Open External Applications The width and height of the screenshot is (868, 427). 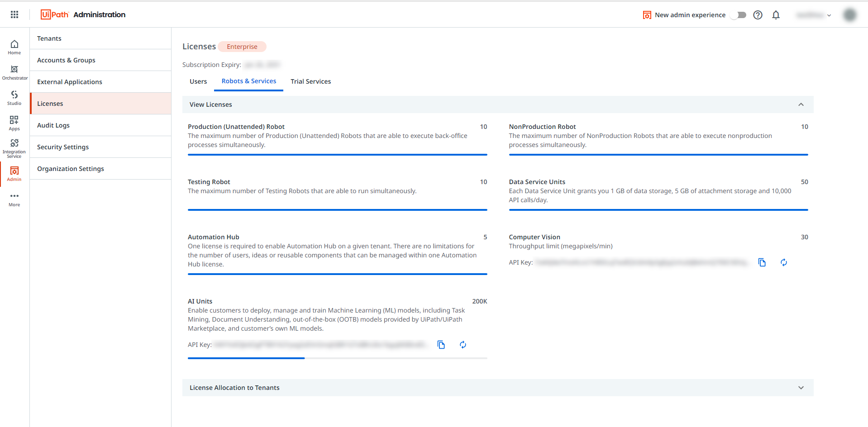tap(100, 82)
